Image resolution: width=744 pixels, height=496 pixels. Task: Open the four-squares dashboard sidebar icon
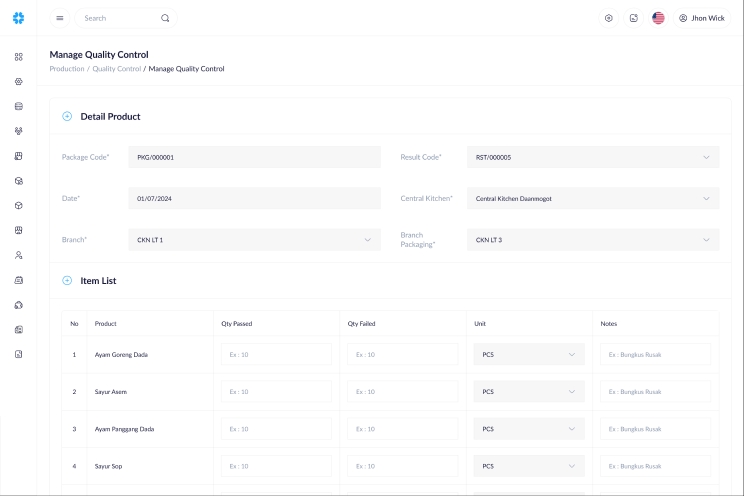19,57
